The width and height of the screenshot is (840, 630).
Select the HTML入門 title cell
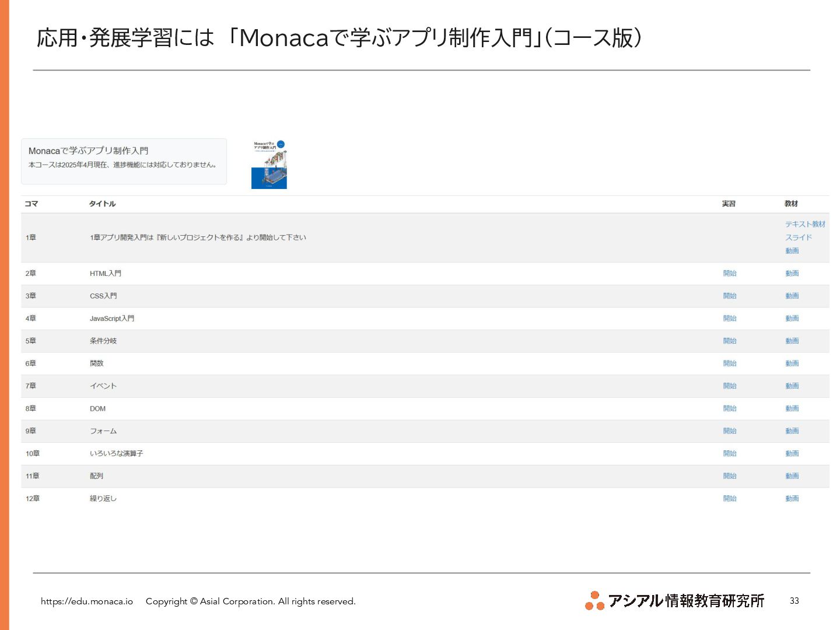[106, 273]
